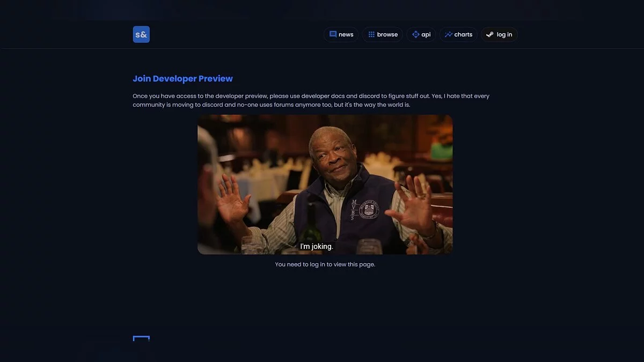
Task: Click the s& site logo
Action: pyautogui.click(x=141, y=34)
